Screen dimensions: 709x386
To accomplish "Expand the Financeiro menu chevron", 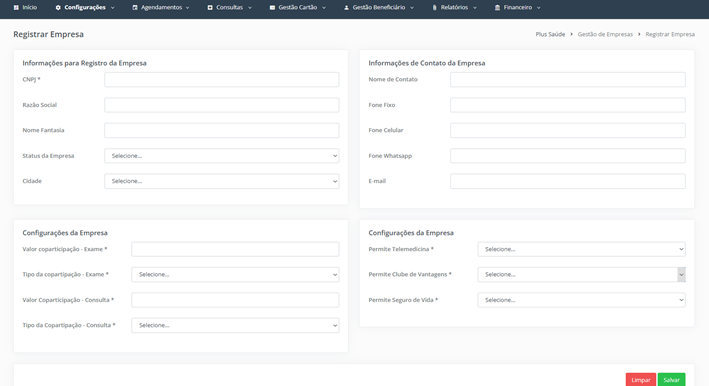I will click(539, 8).
